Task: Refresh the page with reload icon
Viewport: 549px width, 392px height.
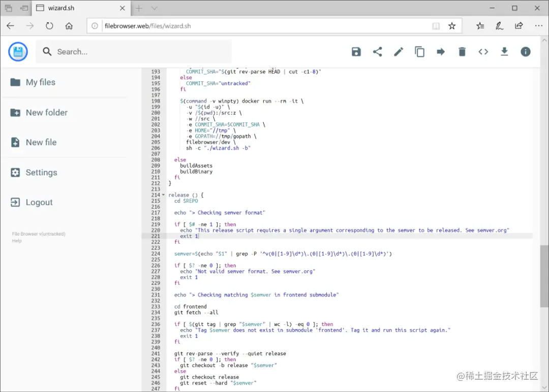Action: coord(49,26)
